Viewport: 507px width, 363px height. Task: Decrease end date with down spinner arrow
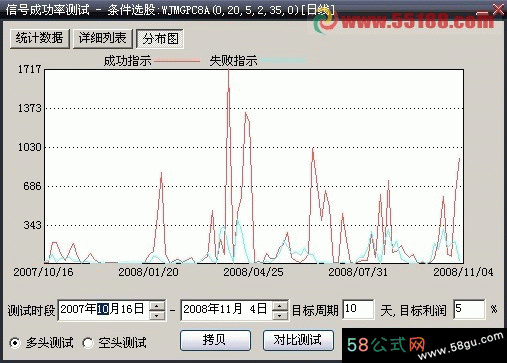coord(280,315)
